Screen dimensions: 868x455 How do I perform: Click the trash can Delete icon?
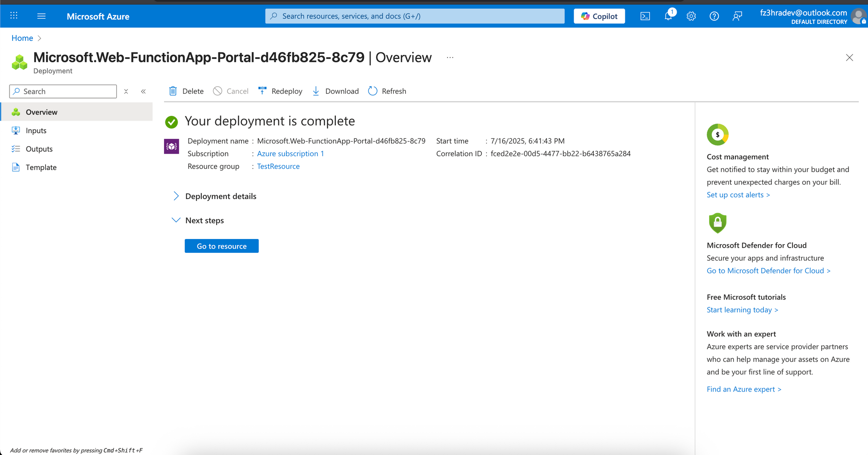[x=173, y=91]
